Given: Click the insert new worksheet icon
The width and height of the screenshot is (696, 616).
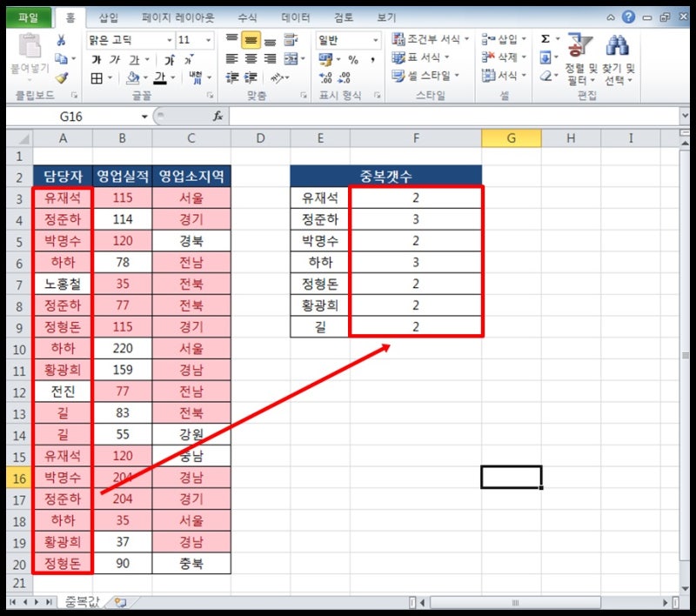Looking at the screenshot, I should pos(120,602).
